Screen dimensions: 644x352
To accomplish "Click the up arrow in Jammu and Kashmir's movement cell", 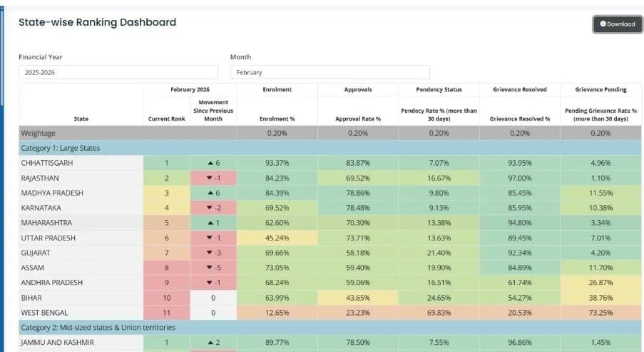I will (x=209, y=342).
